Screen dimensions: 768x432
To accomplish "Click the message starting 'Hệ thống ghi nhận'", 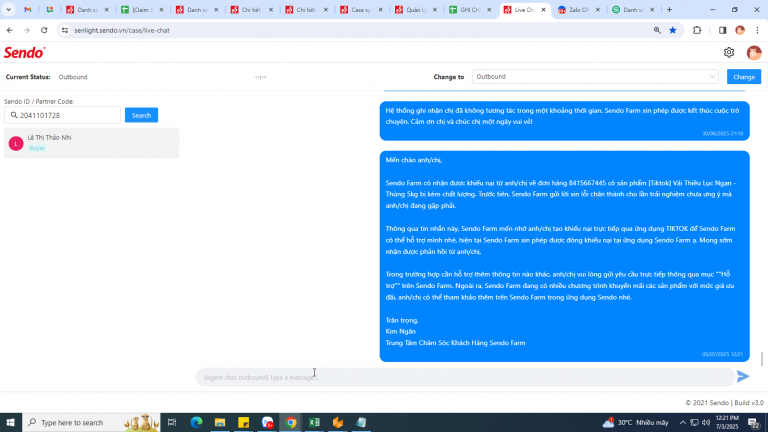I will [x=564, y=121].
